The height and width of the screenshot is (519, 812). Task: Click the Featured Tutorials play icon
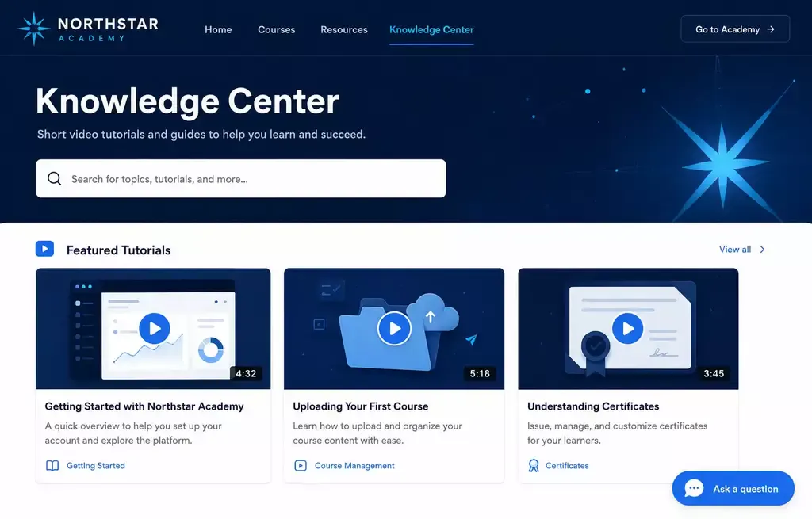coord(44,249)
